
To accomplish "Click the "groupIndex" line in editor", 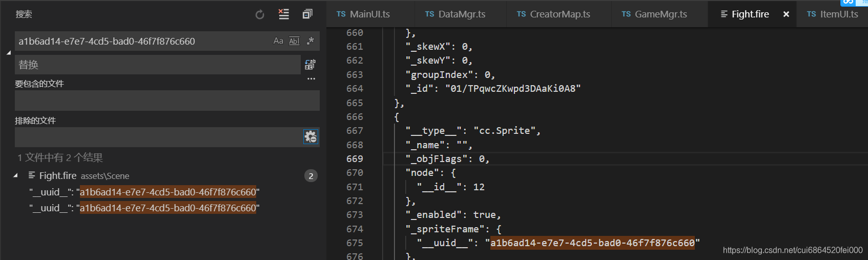I will [x=450, y=75].
